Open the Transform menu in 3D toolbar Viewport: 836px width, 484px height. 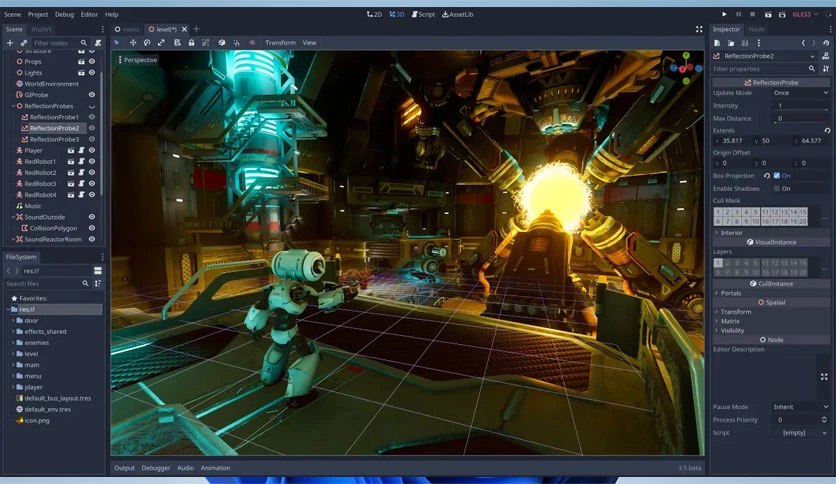click(x=280, y=43)
